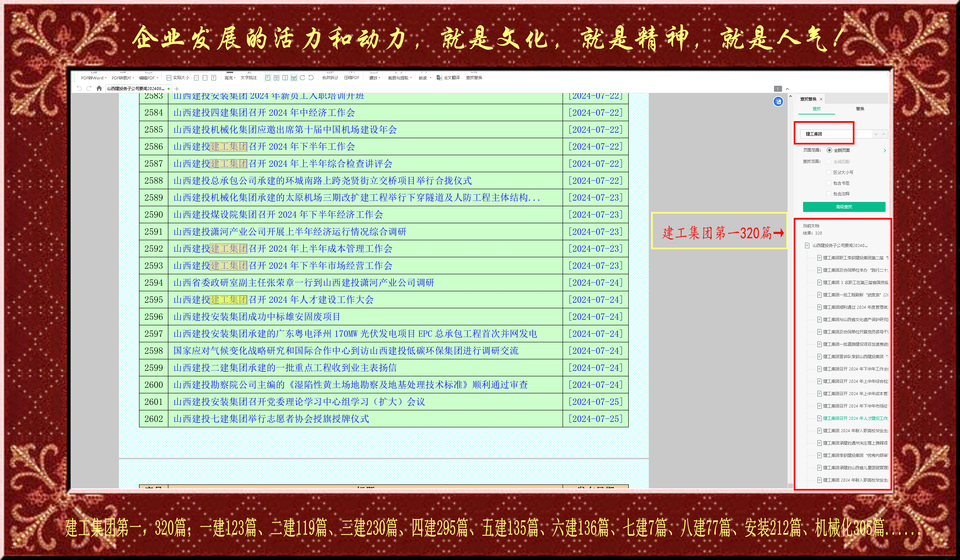Click the green 高级查找 button

pyautogui.click(x=844, y=207)
